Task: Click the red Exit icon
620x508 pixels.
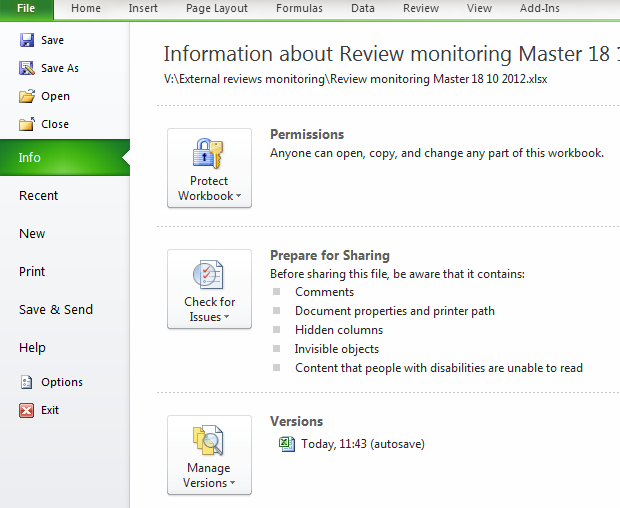Action: point(27,410)
